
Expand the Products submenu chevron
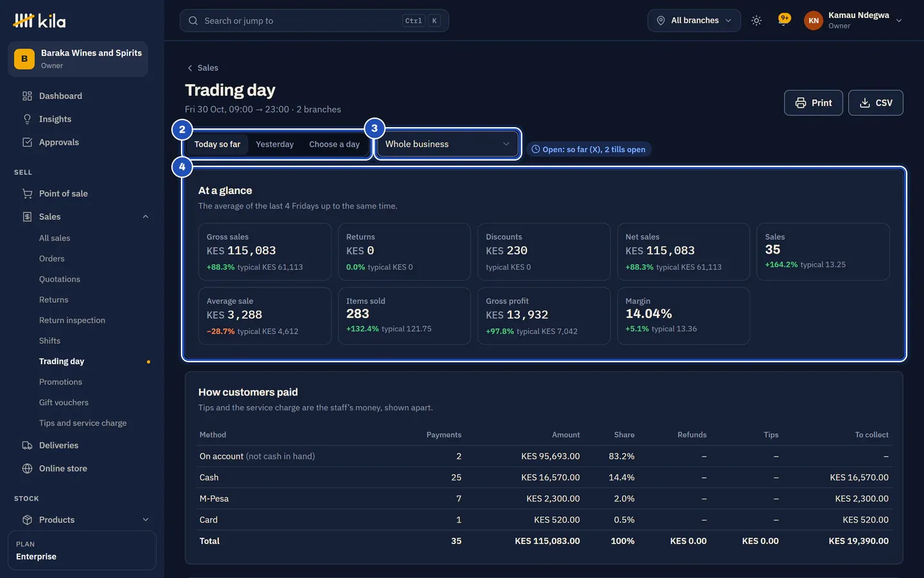146,520
